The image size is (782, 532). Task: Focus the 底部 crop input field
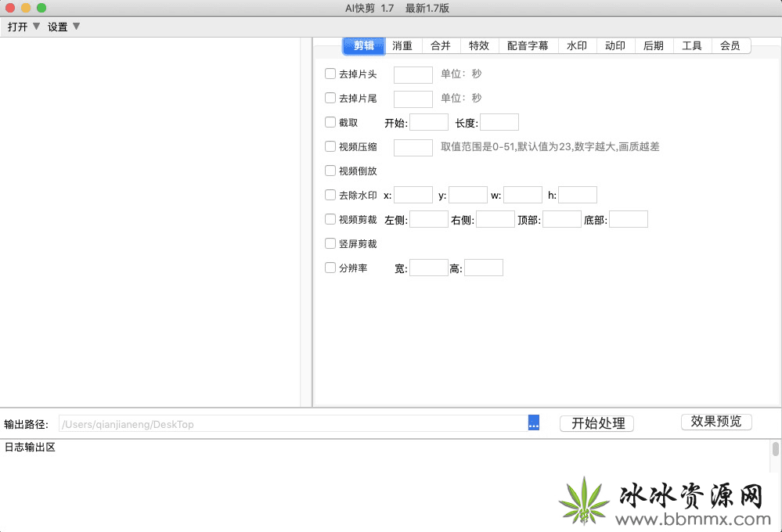point(629,219)
